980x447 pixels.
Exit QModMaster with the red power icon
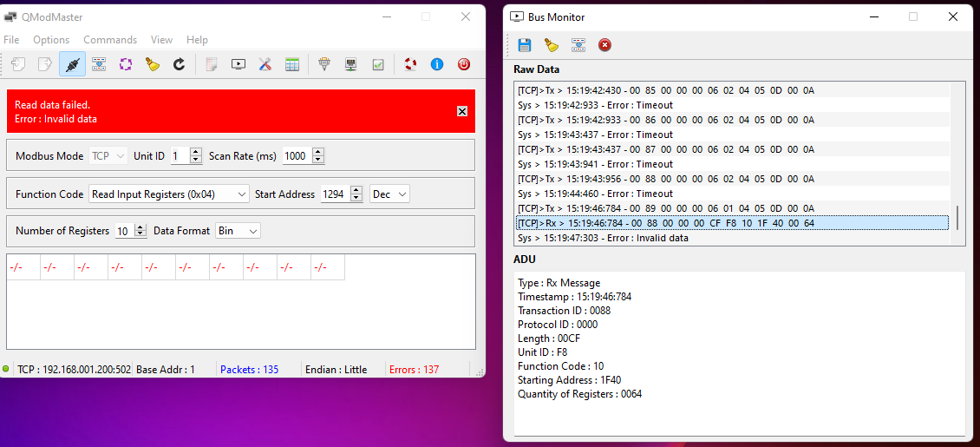tap(464, 63)
